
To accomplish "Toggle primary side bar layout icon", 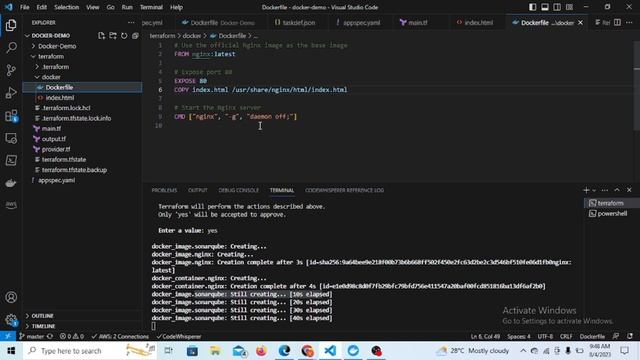I will pos(533,7).
